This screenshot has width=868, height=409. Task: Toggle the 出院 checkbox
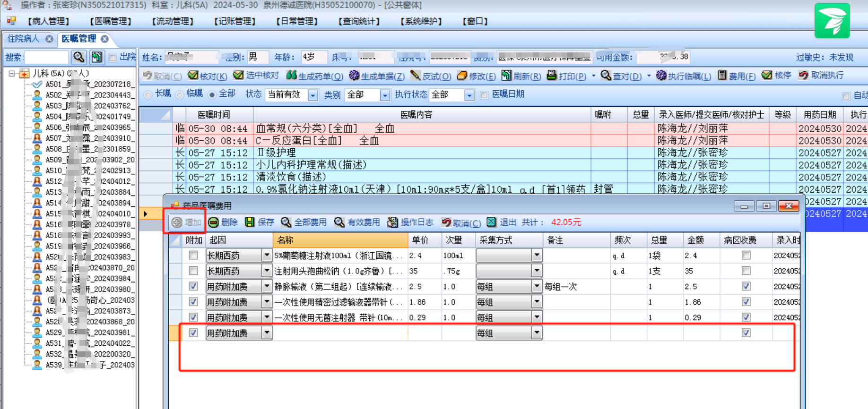pyautogui.click(x=113, y=58)
